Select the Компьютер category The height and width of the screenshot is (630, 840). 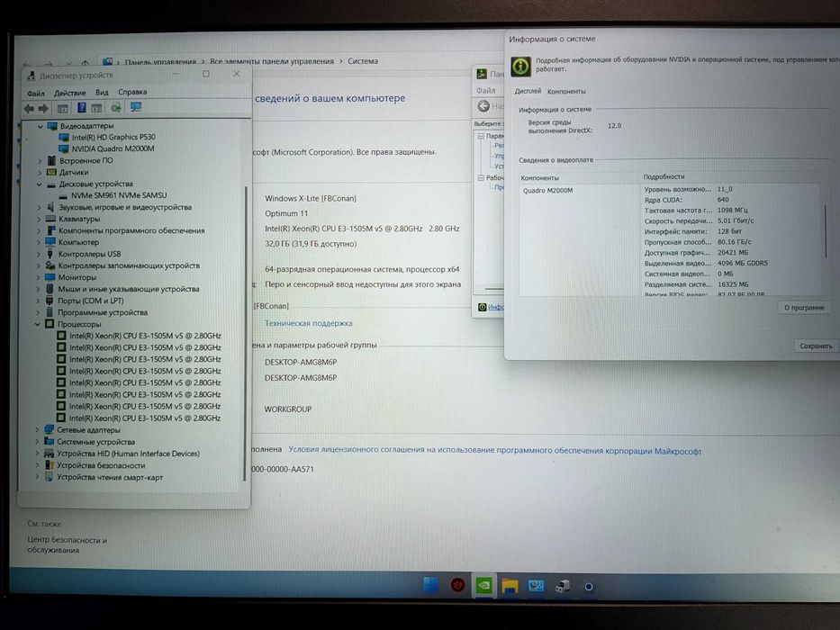[x=78, y=243]
